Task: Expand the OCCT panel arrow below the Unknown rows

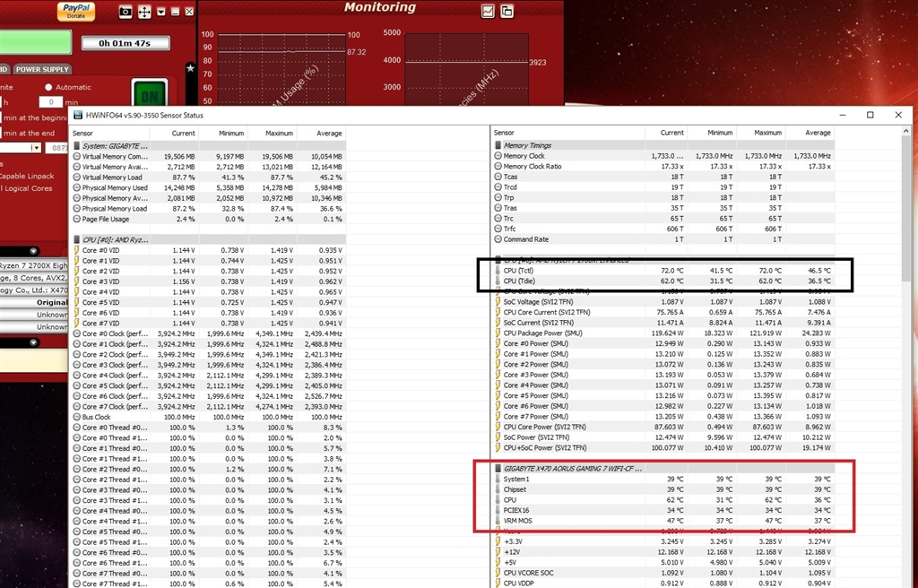Action: coord(33,342)
